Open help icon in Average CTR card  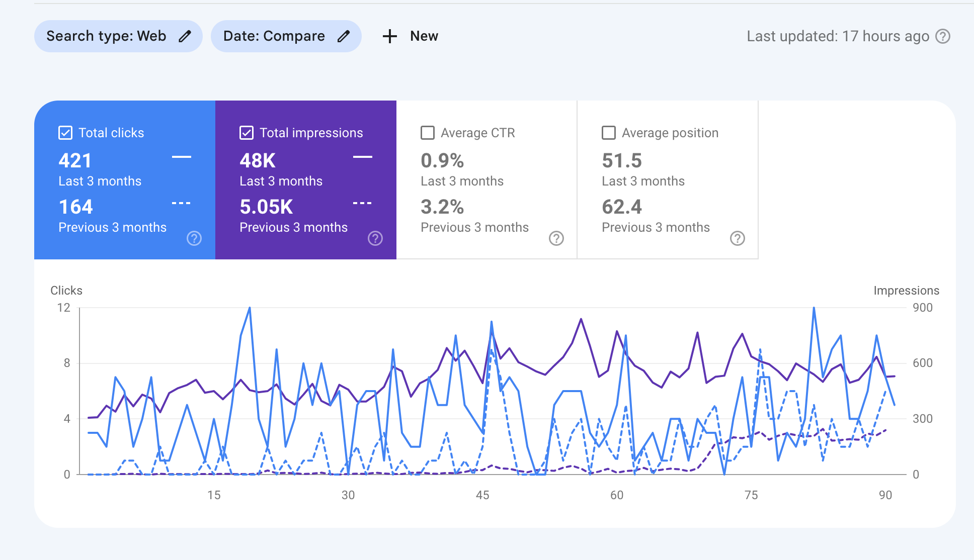(x=556, y=238)
